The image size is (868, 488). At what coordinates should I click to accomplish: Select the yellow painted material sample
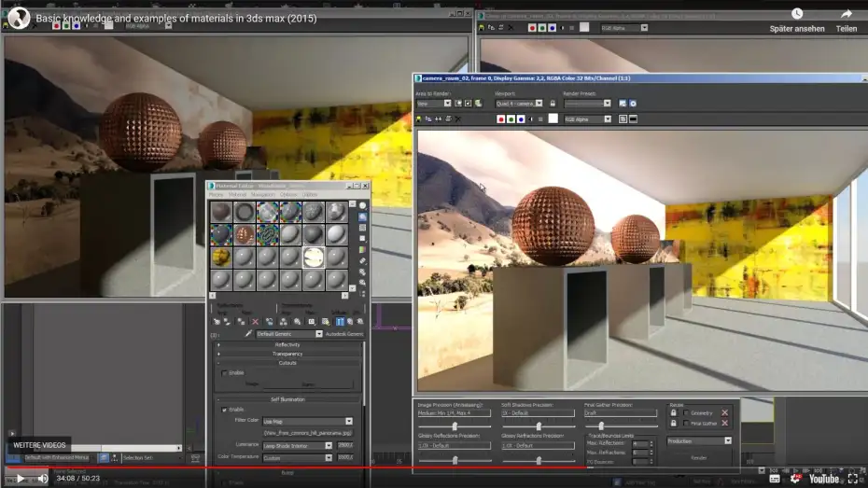(221, 258)
